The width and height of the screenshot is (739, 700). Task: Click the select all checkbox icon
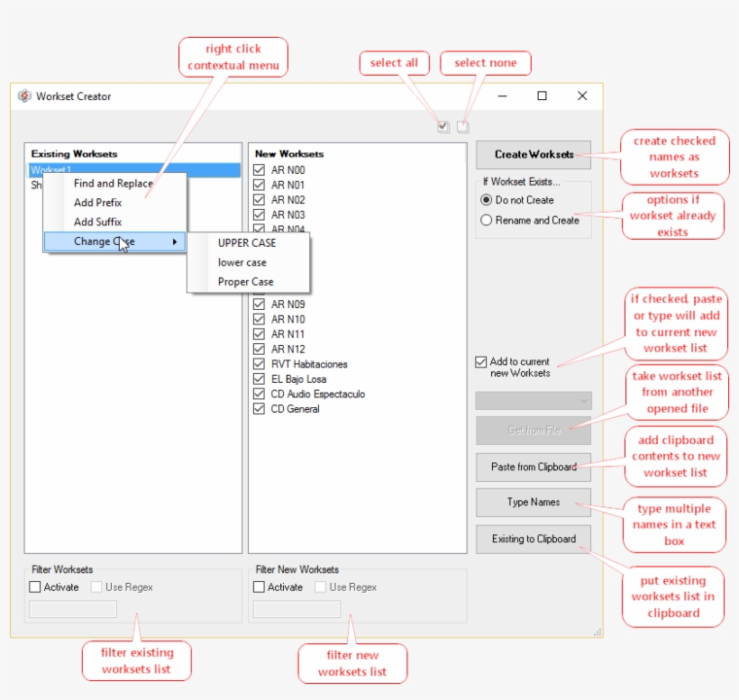click(x=442, y=127)
